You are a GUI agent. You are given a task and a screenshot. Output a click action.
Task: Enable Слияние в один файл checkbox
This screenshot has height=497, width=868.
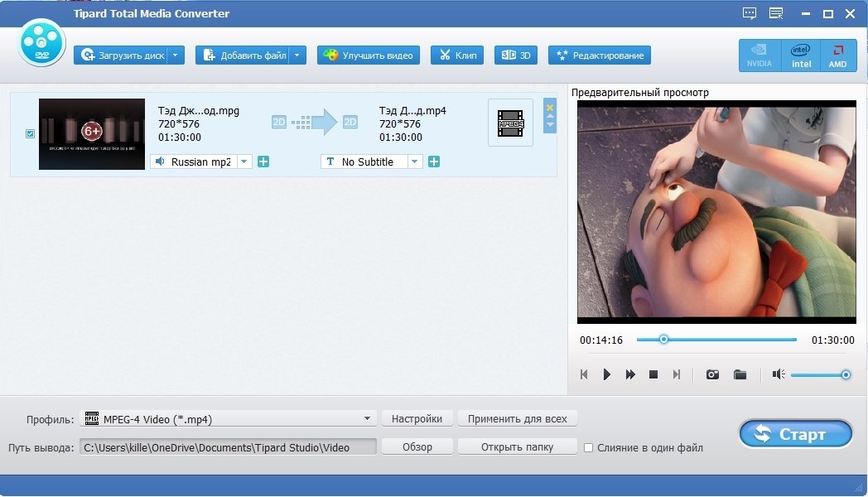[588, 448]
